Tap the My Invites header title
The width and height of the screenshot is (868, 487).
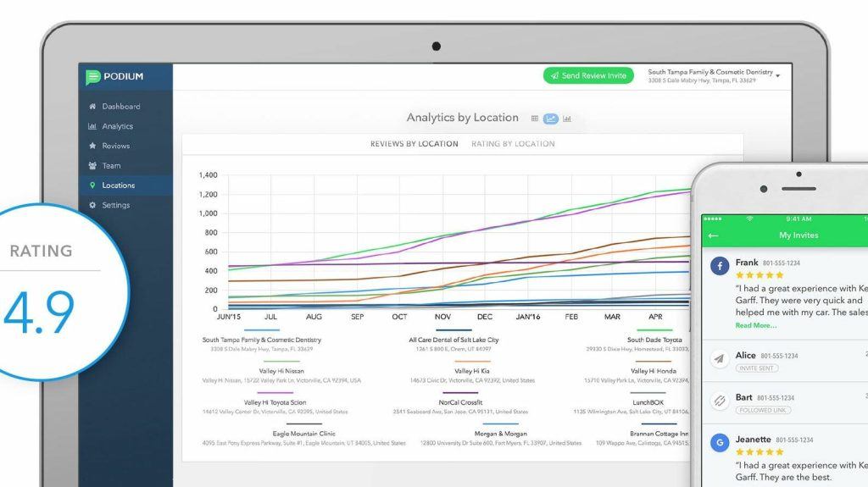(x=798, y=235)
